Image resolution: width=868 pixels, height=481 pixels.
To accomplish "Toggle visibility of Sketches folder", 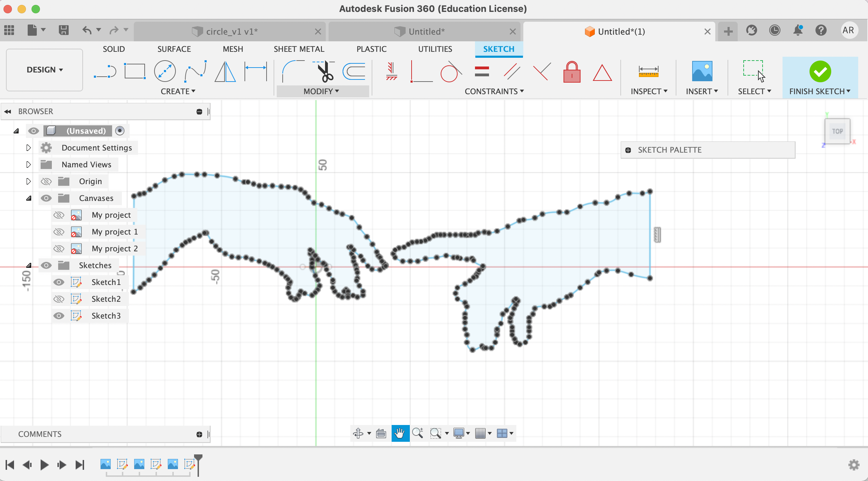I will click(x=46, y=265).
